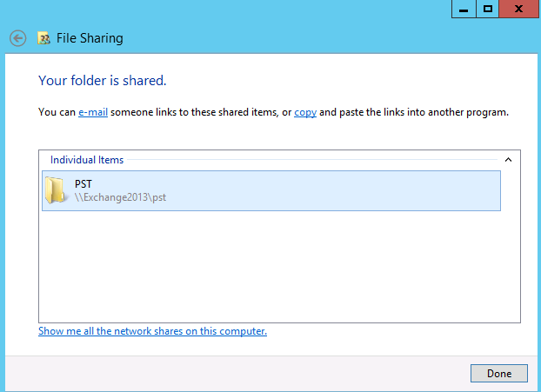This screenshot has height=392, width=541.
Task: Click the File Sharing title text
Action: tap(90, 38)
